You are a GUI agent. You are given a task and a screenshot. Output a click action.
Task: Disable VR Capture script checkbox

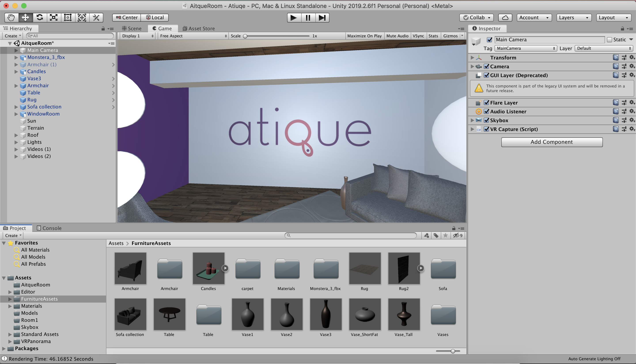pos(486,129)
